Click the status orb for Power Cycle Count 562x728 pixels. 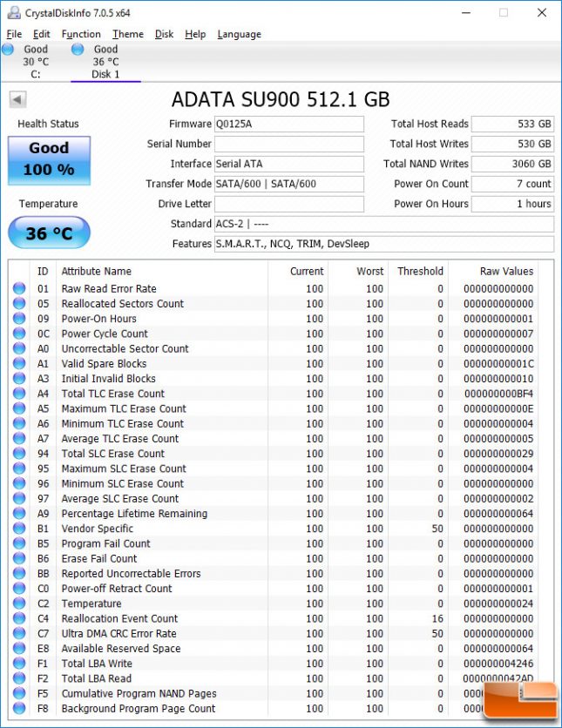click(x=19, y=334)
